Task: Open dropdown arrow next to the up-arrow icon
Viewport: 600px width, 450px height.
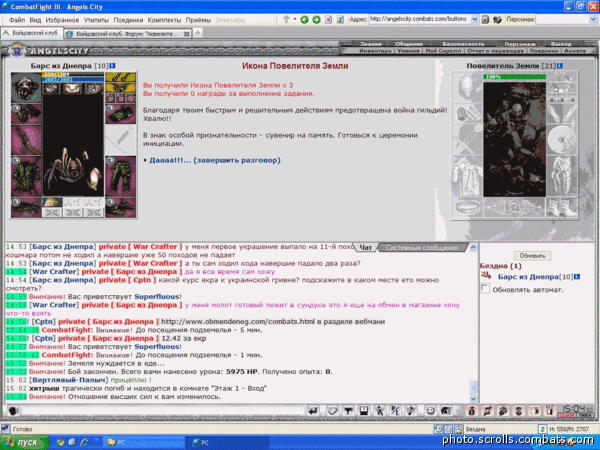Action: (x=295, y=19)
